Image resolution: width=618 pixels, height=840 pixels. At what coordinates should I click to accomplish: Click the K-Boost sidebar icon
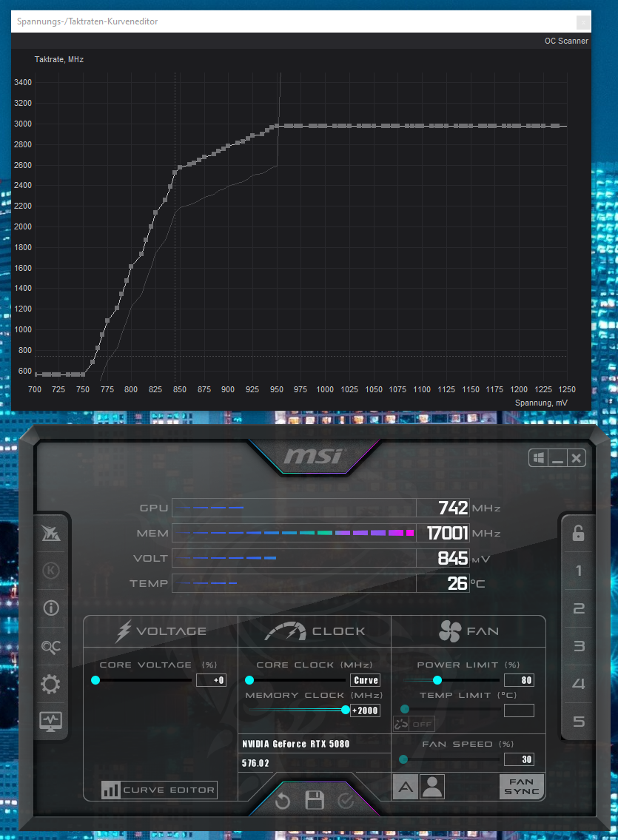[51, 571]
